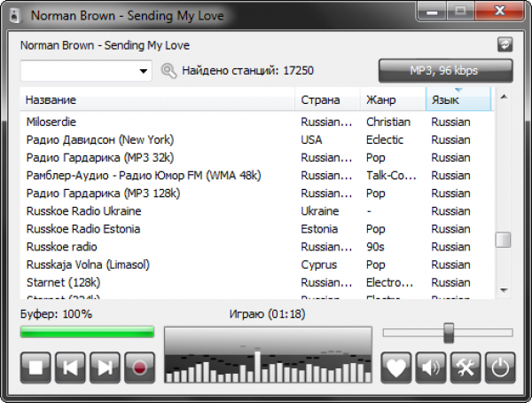Start recording with the red record button

click(x=140, y=367)
